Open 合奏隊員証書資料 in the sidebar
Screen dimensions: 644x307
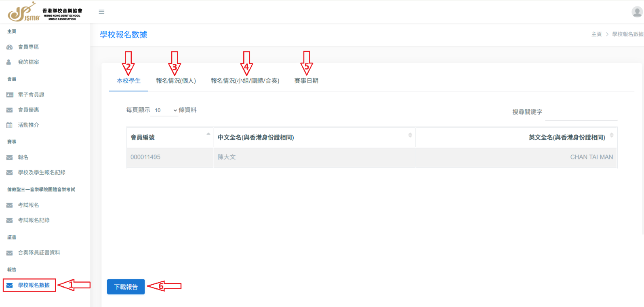point(39,253)
